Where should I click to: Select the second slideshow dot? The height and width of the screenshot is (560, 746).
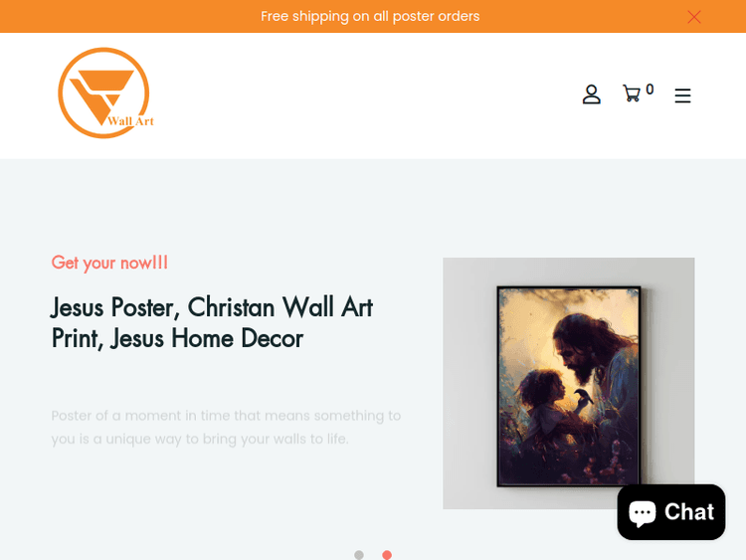pyautogui.click(x=387, y=555)
